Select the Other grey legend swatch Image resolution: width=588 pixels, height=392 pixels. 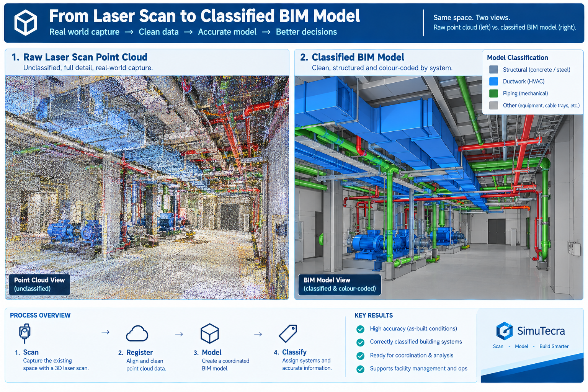[493, 105]
